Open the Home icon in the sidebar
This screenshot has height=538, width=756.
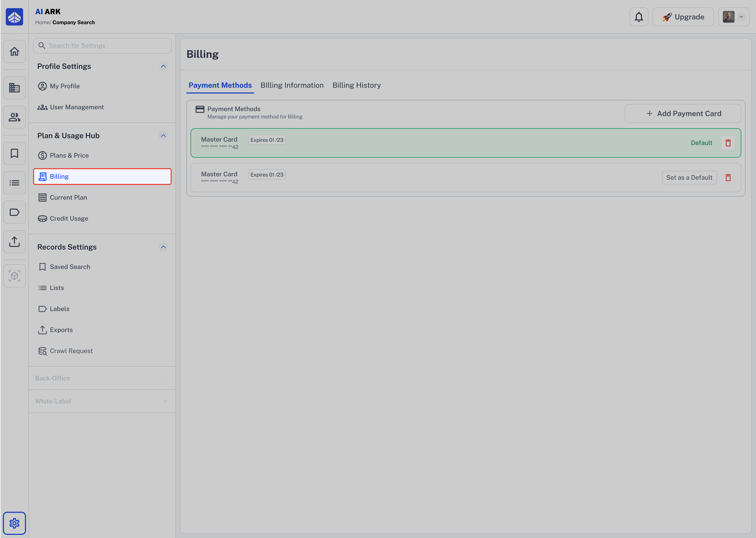pyautogui.click(x=14, y=51)
